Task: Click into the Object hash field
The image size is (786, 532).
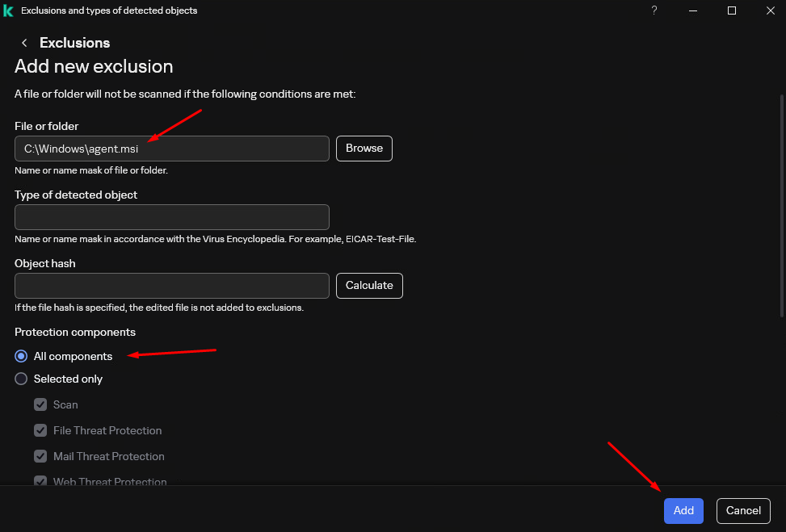Action: click(172, 286)
